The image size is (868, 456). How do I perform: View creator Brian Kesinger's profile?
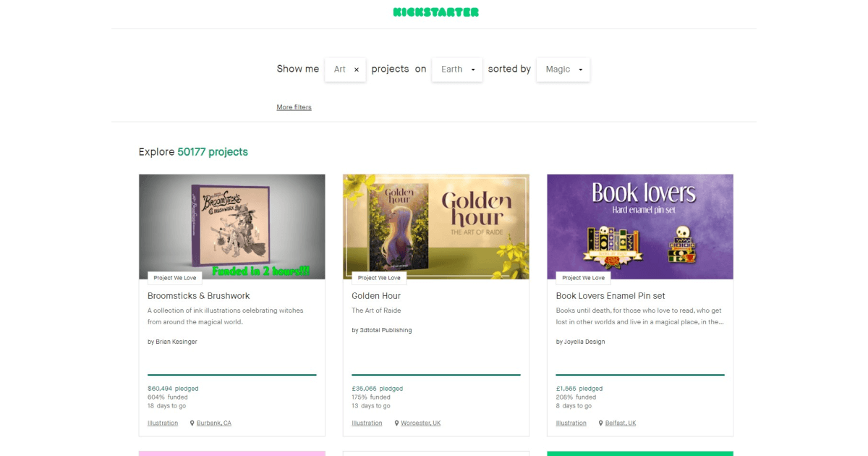tap(172, 342)
